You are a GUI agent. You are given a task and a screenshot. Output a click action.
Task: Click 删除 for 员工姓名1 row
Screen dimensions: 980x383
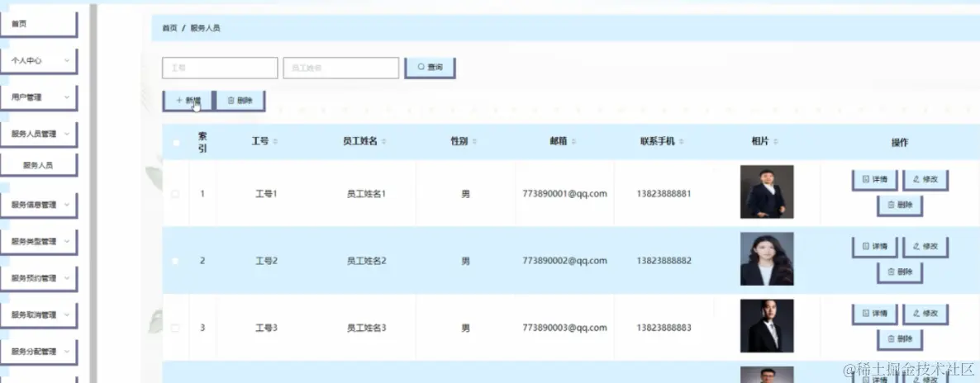pos(900,205)
